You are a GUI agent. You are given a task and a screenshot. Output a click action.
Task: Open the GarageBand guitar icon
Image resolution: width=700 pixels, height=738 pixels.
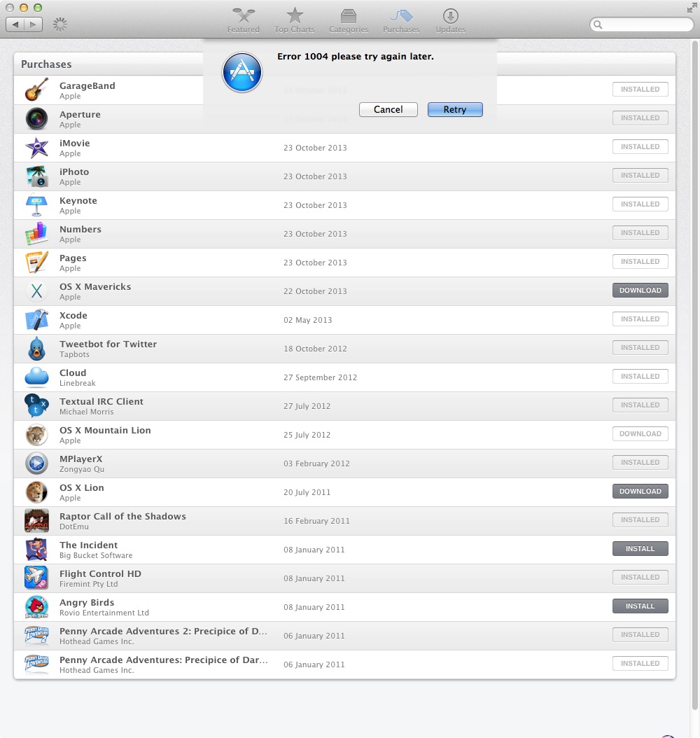coord(36,90)
